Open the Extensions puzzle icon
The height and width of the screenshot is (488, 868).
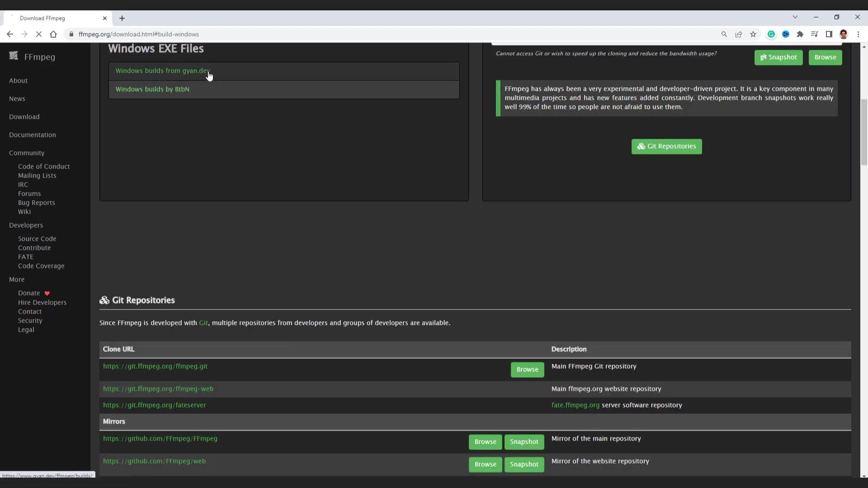click(800, 34)
